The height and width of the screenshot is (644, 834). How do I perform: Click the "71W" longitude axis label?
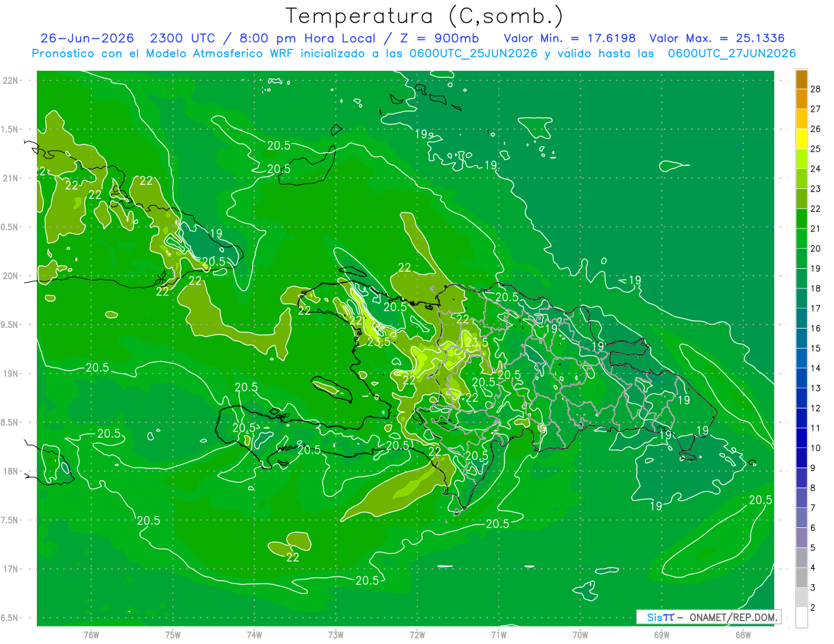tap(498, 634)
